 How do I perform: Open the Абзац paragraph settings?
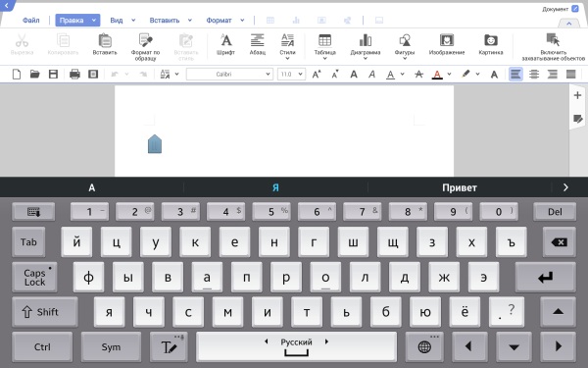(x=257, y=44)
